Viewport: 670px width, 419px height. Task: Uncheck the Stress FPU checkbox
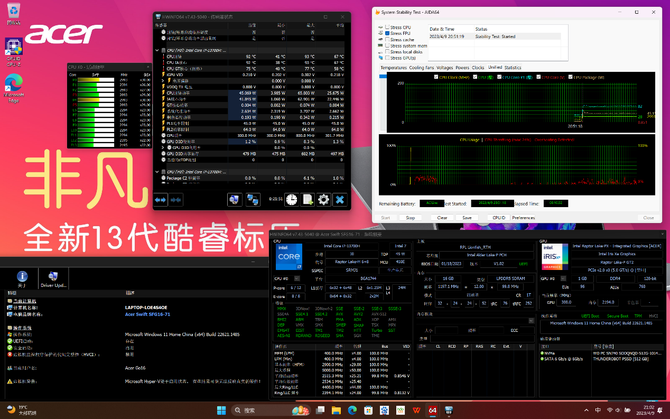(388, 33)
